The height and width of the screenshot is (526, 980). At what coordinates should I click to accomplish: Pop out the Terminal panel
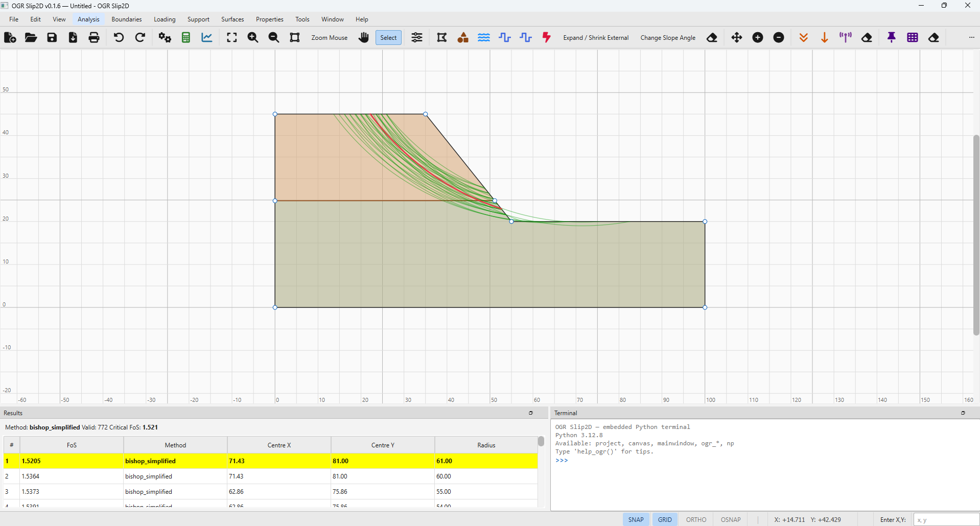tap(964, 413)
